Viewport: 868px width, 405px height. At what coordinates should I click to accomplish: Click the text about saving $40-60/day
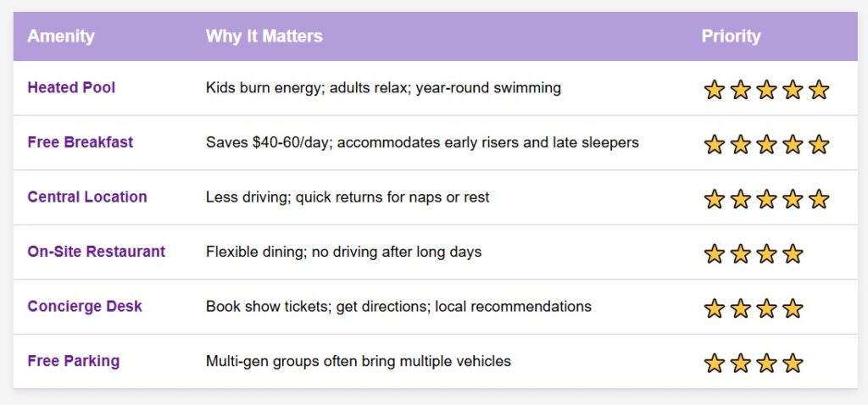click(x=422, y=142)
